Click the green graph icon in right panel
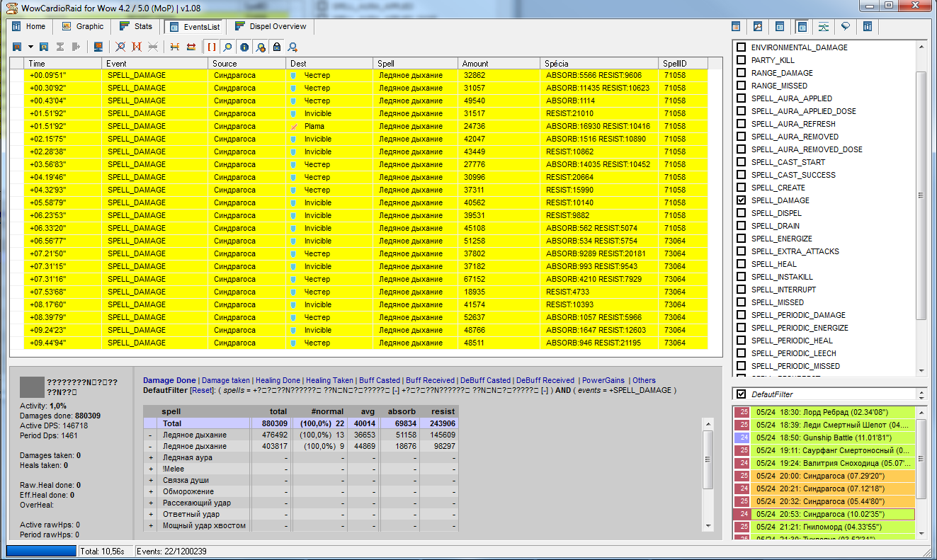This screenshot has height=560, width=937. point(823,27)
